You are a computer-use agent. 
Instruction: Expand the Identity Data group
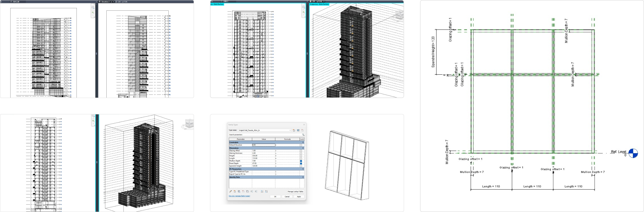(303, 177)
